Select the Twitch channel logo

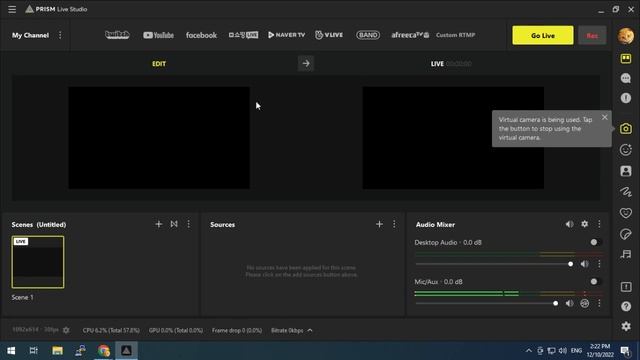[x=117, y=35]
